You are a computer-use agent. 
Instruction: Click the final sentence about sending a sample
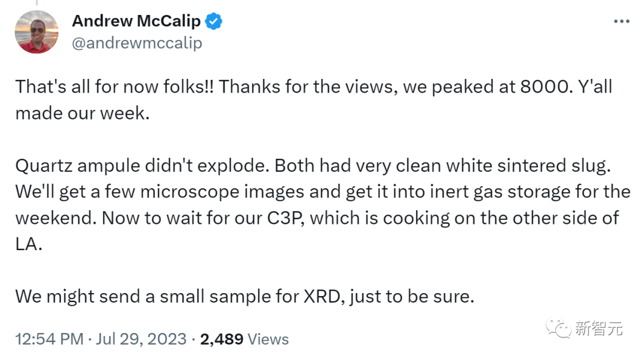(244, 296)
